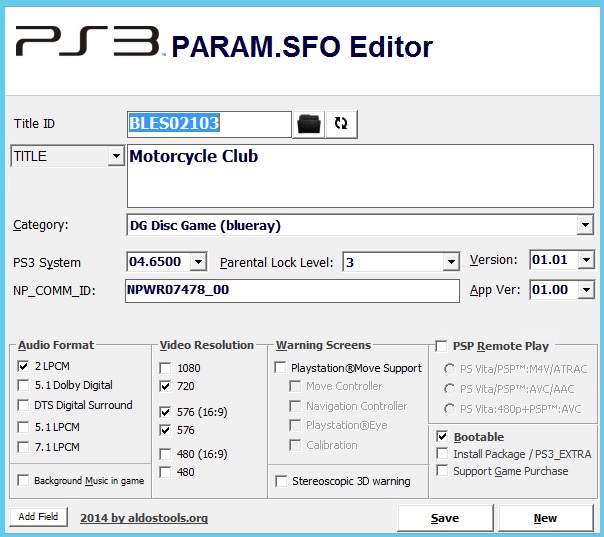Click the PS3 logo in header

click(x=88, y=41)
